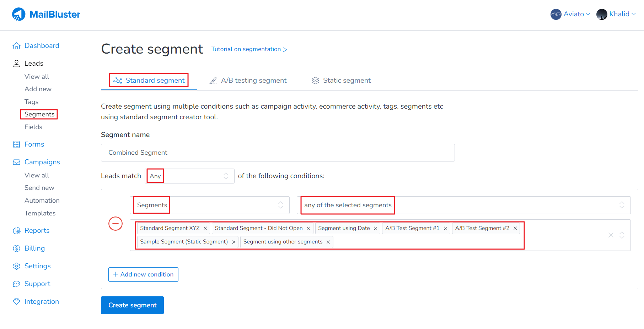The width and height of the screenshot is (644, 329).
Task: Click the red remove condition icon
Action: click(x=116, y=224)
